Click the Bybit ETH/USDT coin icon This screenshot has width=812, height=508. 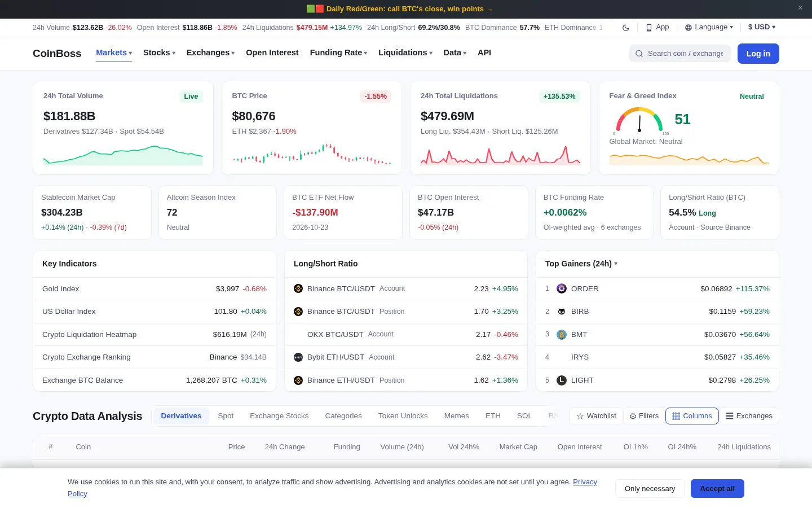pyautogui.click(x=298, y=357)
